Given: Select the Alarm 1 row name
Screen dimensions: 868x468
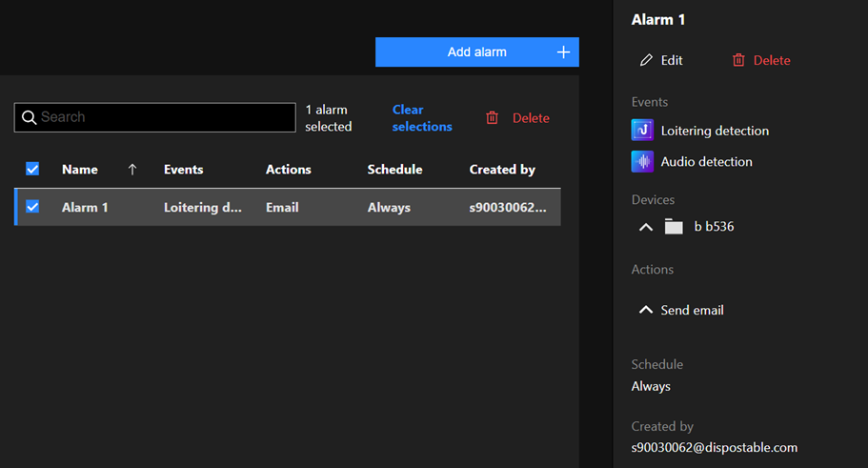Looking at the screenshot, I should (85, 207).
